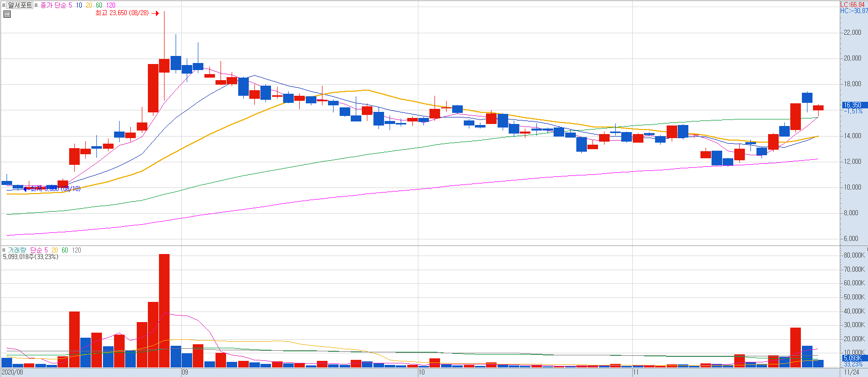Click the LC:66.84 value
This screenshot has height=377, width=868.
853,5
